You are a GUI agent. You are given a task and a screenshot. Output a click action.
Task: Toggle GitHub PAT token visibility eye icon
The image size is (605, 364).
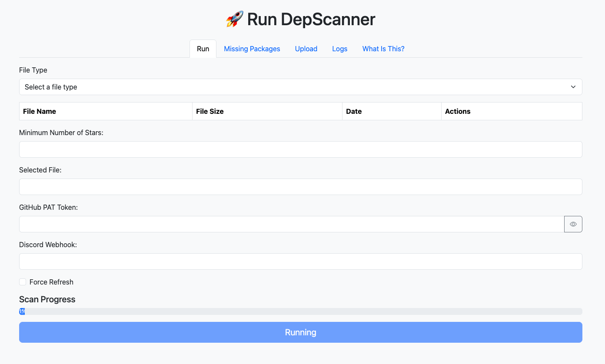(x=573, y=224)
